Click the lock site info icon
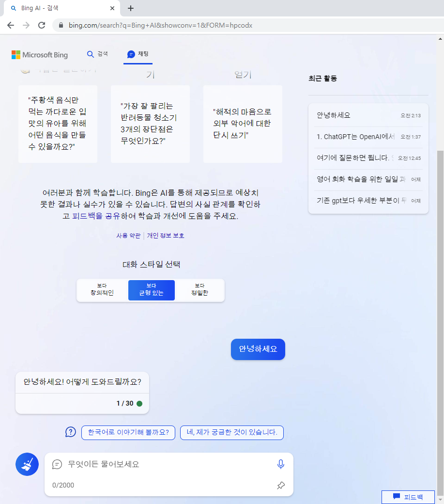This screenshot has height=504, width=444. tap(61, 25)
